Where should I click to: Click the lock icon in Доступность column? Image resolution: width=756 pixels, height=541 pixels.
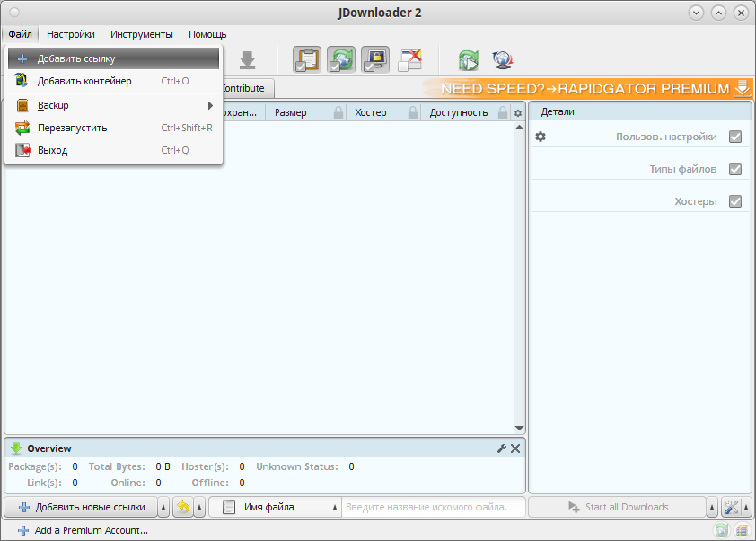click(503, 112)
